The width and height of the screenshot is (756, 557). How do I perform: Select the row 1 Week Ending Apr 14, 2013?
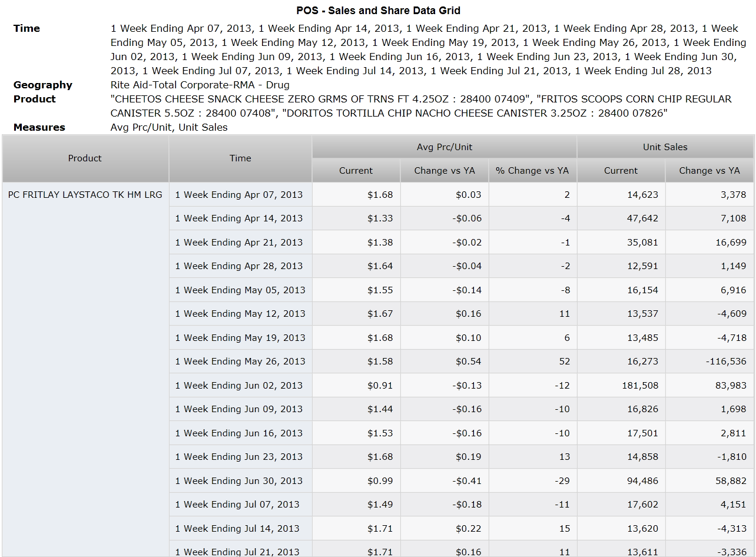point(462,218)
